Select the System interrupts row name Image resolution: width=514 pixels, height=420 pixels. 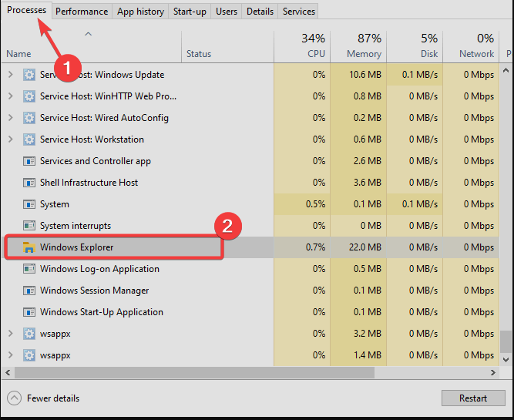point(76,226)
